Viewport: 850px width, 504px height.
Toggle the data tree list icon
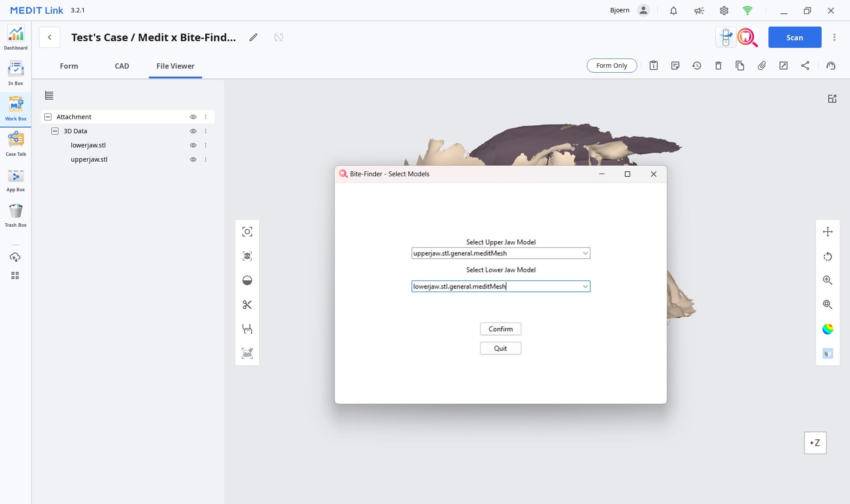coord(49,95)
